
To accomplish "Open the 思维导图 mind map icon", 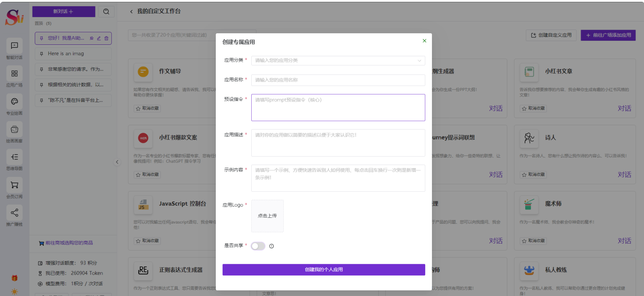I will 14,157.
